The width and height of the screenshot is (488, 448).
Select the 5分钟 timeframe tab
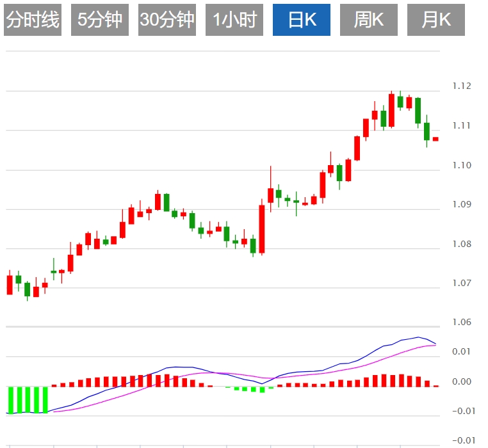100,20
